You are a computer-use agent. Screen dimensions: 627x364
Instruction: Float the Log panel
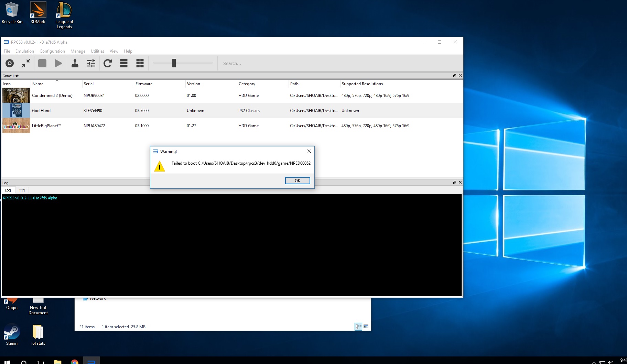click(454, 183)
